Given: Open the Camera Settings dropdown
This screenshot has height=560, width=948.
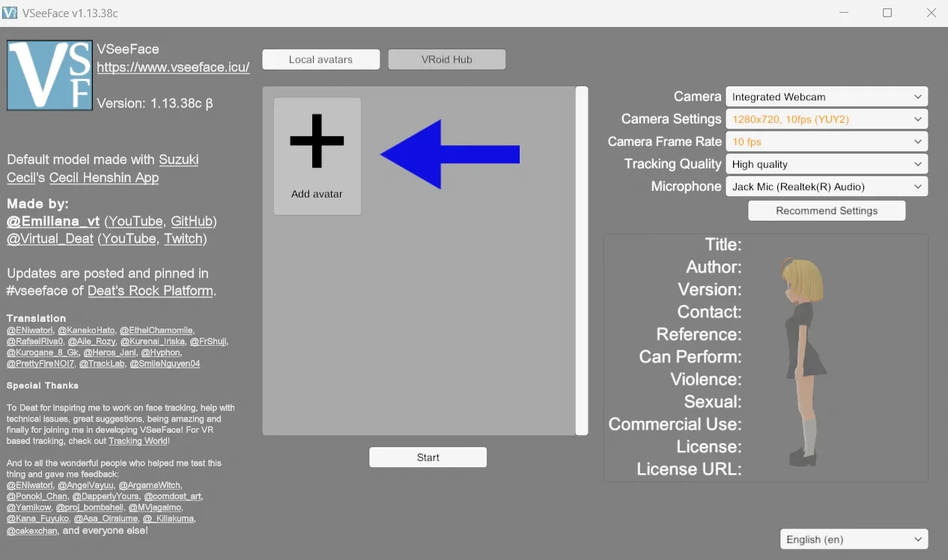Looking at the screenshot, I should click(x=827, y=119).
